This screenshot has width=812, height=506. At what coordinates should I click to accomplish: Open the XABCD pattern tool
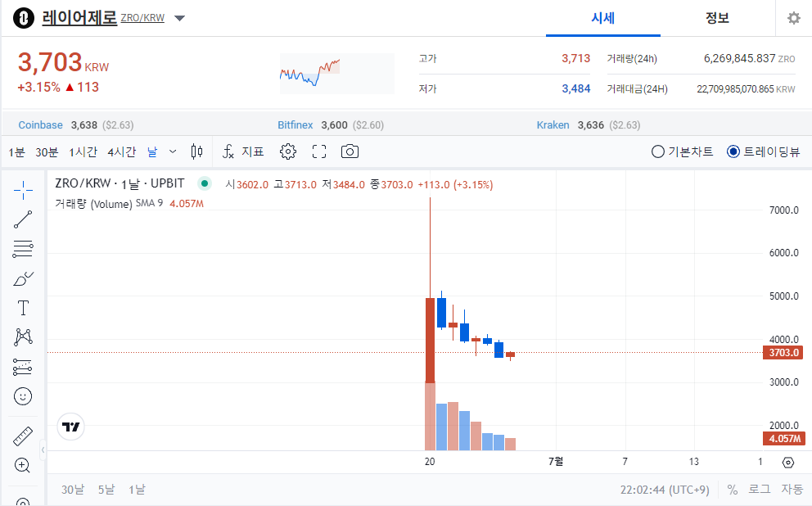[x=22, y=337]
